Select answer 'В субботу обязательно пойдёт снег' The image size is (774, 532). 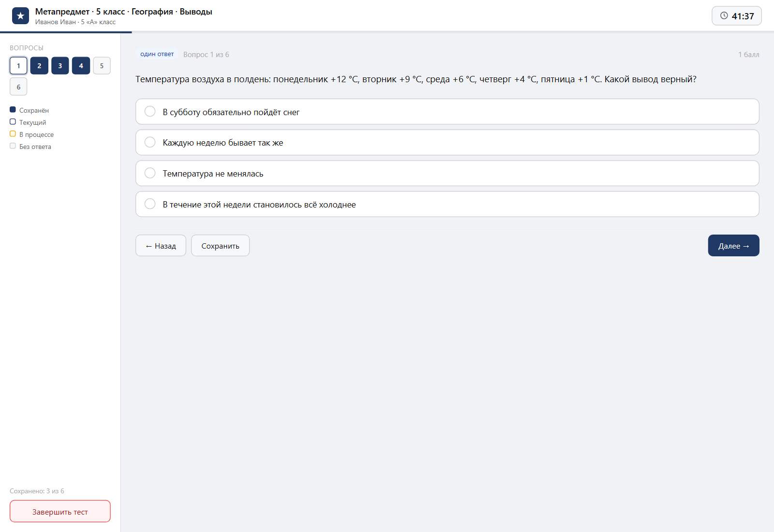tap(447, 112)
